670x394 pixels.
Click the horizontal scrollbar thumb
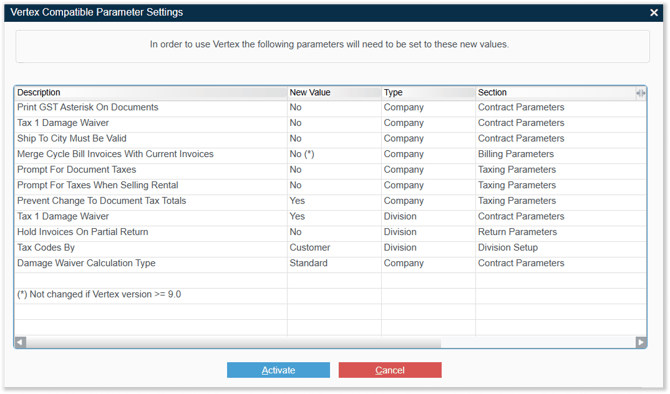pos(234,342)
